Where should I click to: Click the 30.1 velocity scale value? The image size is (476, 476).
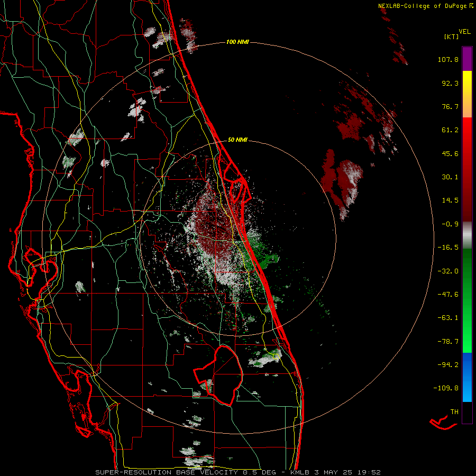click(450, 177)
